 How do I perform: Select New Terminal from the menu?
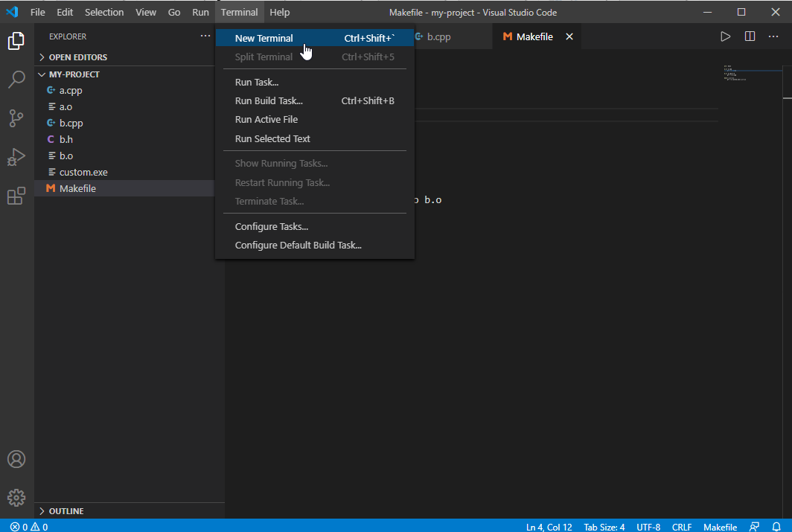pyautogui.click(x=264, y=38)
